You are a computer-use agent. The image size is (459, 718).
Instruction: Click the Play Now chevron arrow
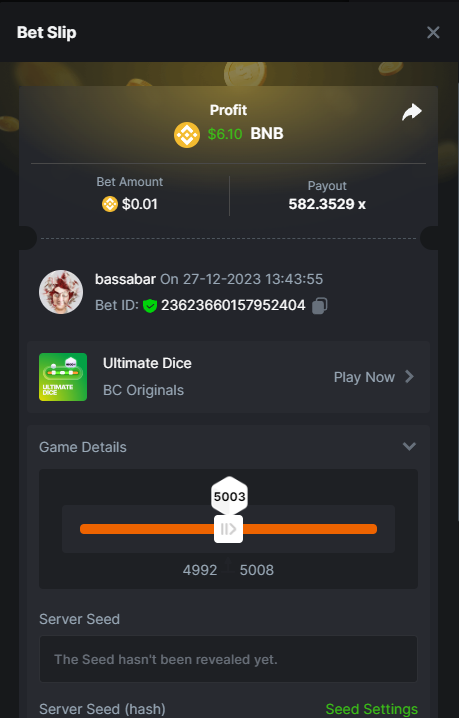tap(409, 377)
